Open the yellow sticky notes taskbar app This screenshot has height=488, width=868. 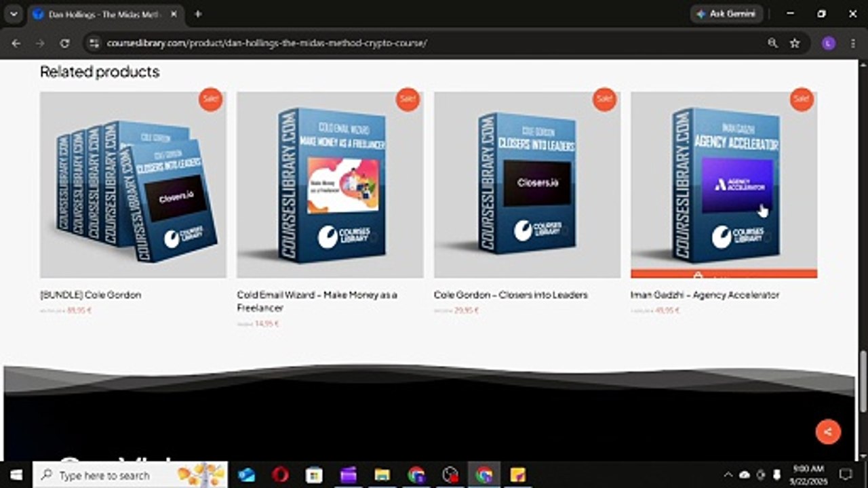point(518,474)
